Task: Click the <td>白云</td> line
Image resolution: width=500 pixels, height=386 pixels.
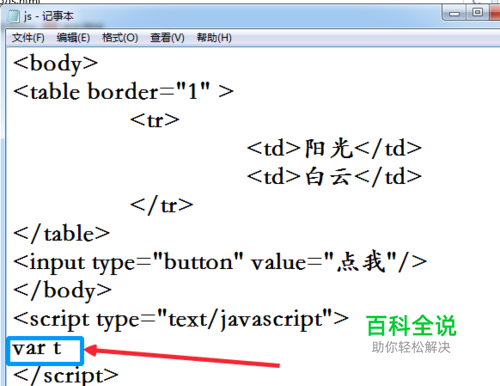Action: coord(334,177)
